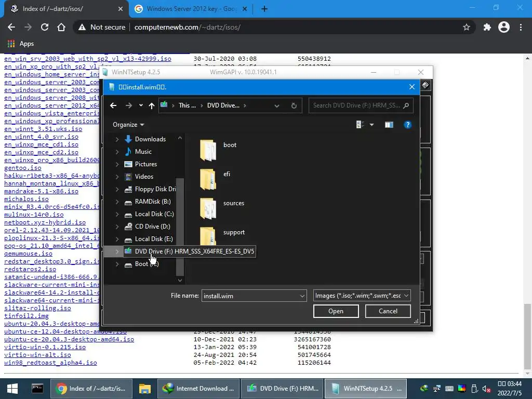This screenshot has width=532, height=399.
Task: Expand the RAMDisk (B:) node
Action: [x=117, y=202]
